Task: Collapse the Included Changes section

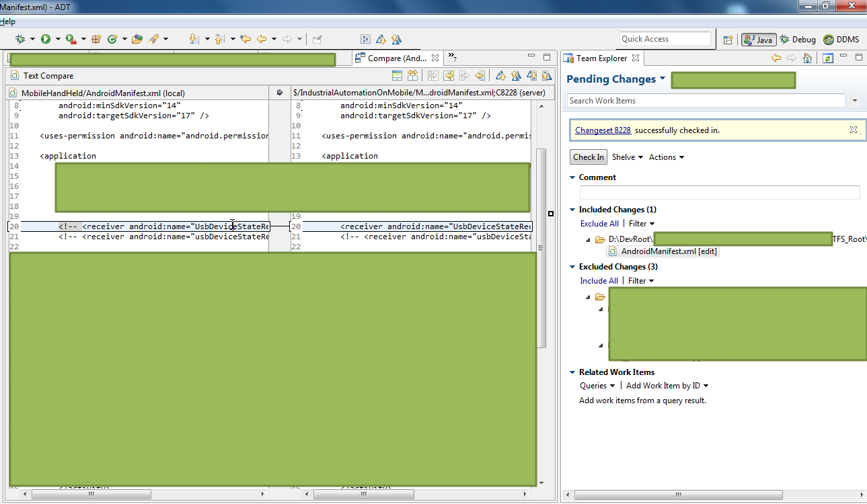Action: tap(572, 210)
